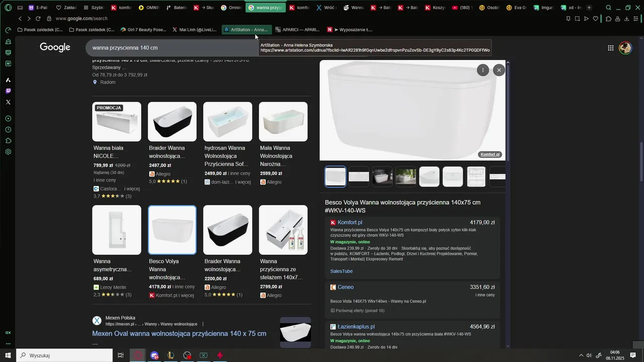The image size is (644, 362).
Task: Open new tab with plus button
Action: (x=589, y=8)
